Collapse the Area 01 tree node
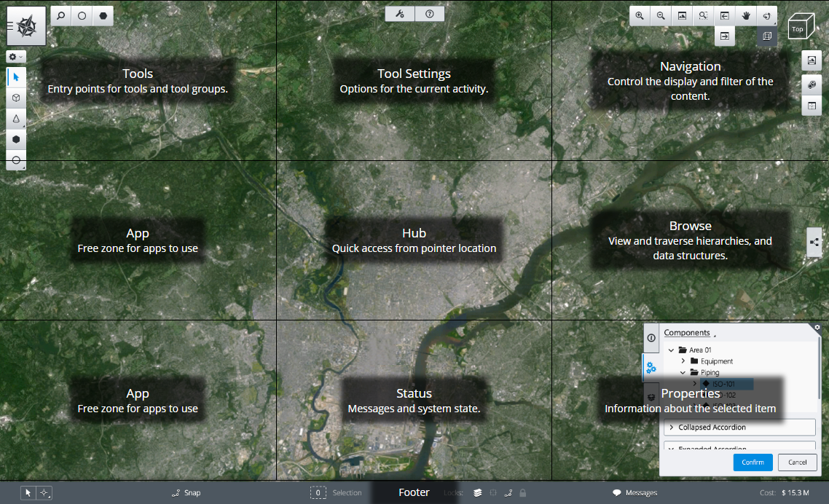 click(672, 350)
